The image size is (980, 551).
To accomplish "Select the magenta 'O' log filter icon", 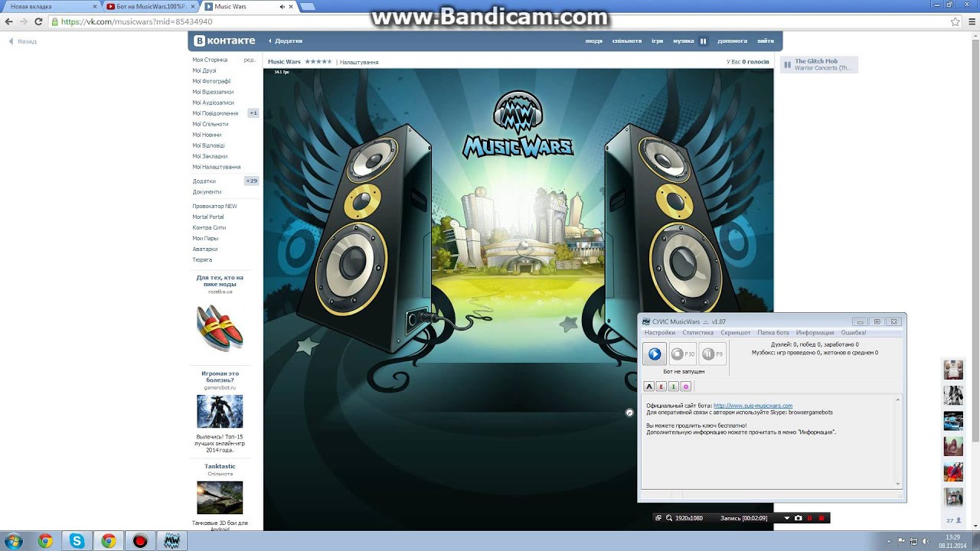I will point(686,386).
